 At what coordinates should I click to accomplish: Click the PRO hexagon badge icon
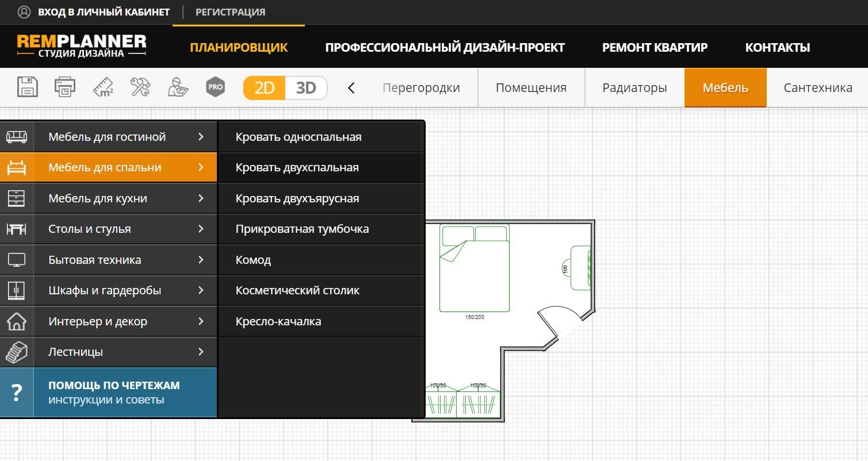(x=215, y=87)
